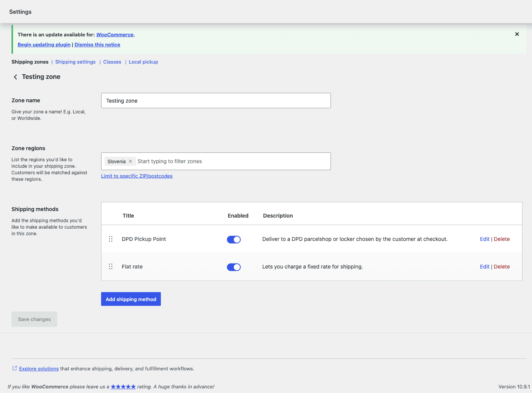Viewport: 532px width, 393px height.
Task: Go back using the arrow beside Testing zone
Action: coord(15,77)
